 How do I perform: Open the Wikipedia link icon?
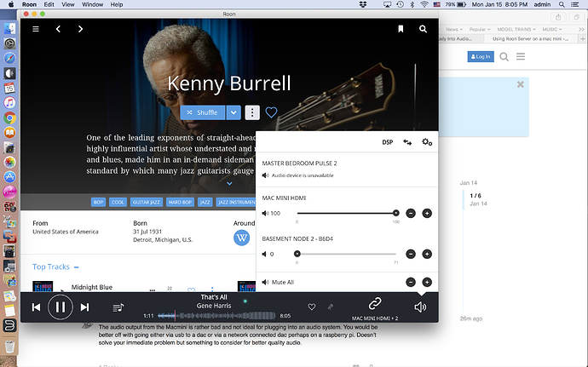tap(241, 238)
